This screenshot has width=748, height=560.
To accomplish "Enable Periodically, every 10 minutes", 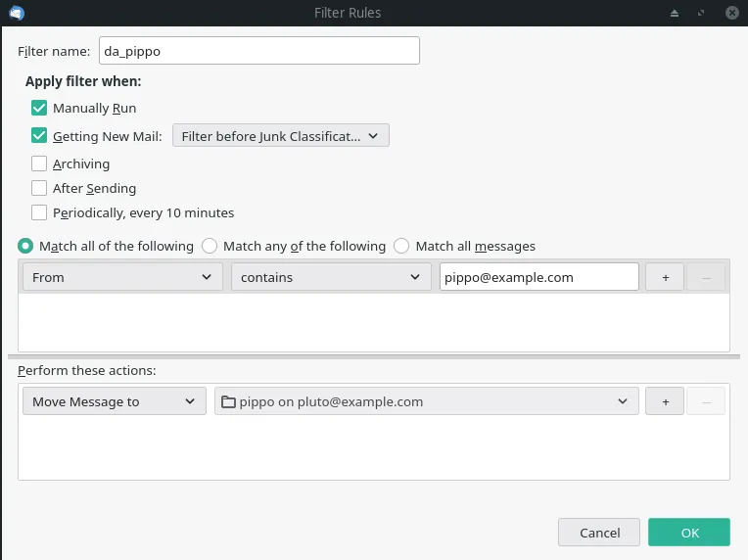I will coord(39,212).
